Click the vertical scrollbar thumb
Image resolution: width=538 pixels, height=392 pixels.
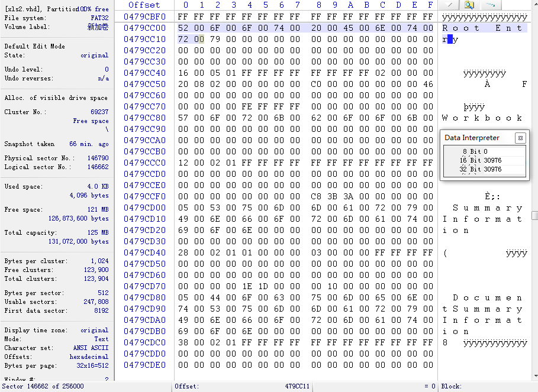(534, 215)
